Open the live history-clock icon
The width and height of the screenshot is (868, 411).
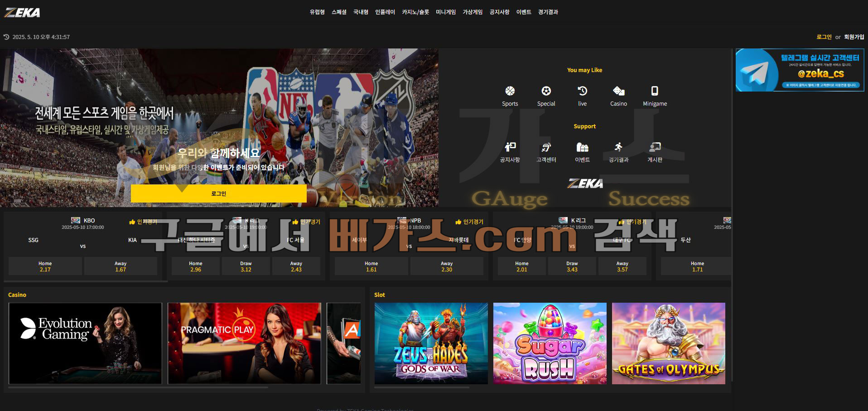click(582, 91)
